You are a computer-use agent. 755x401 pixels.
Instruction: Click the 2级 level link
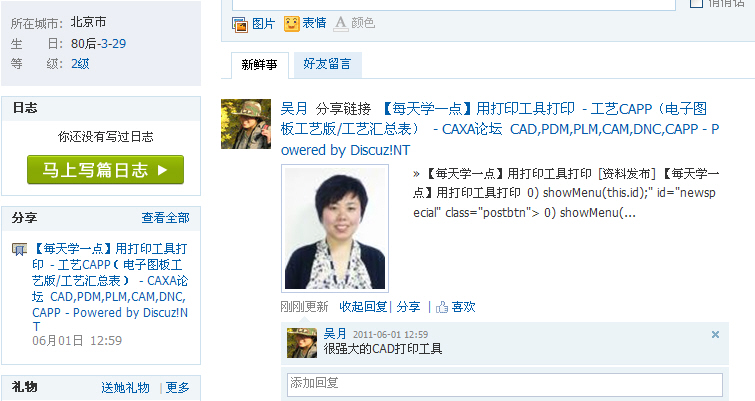tap(80, 64)
